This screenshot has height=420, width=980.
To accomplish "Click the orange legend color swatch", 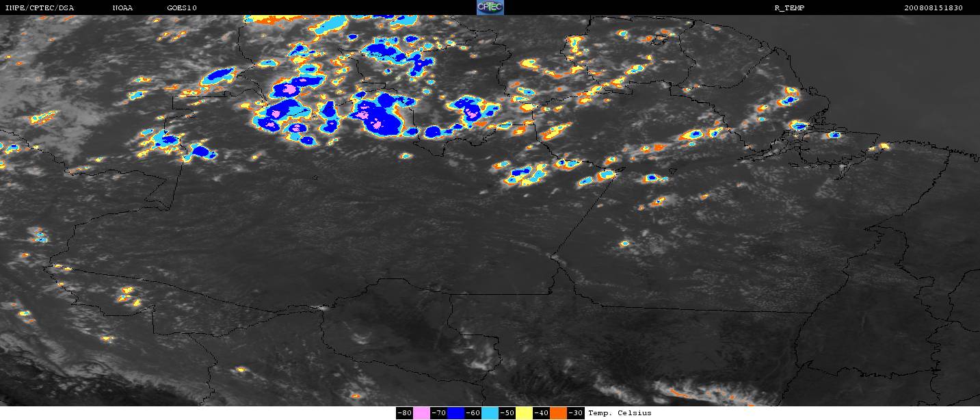I will click(x=558, y=413).
